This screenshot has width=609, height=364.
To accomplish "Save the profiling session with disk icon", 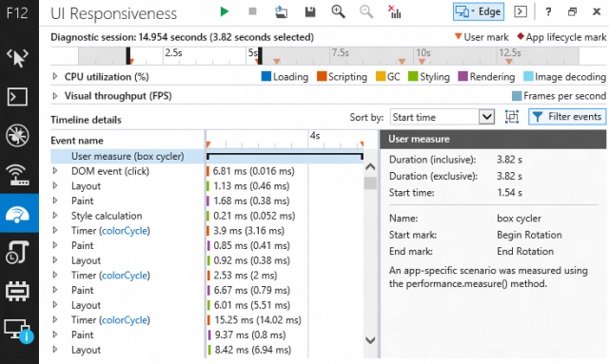I will click(310, 12).
